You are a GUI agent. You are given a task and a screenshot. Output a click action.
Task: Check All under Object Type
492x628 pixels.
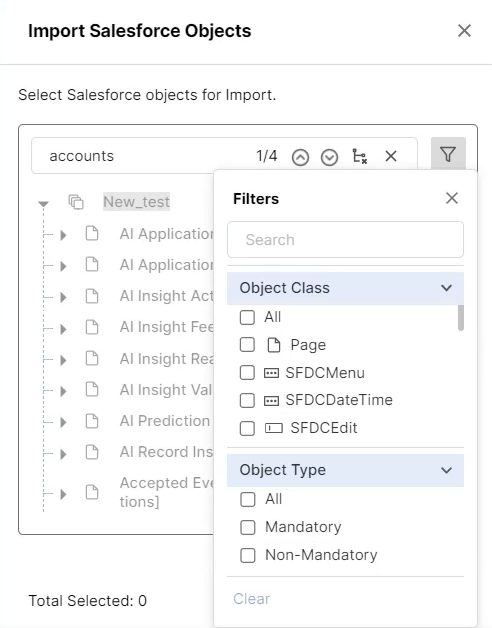(x=248, y=499)
